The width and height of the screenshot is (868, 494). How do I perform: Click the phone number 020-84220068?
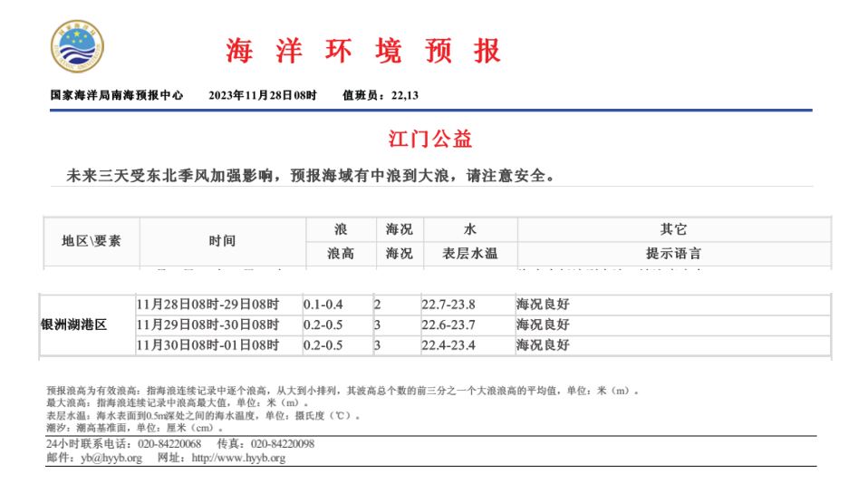[x=169, y=444]
